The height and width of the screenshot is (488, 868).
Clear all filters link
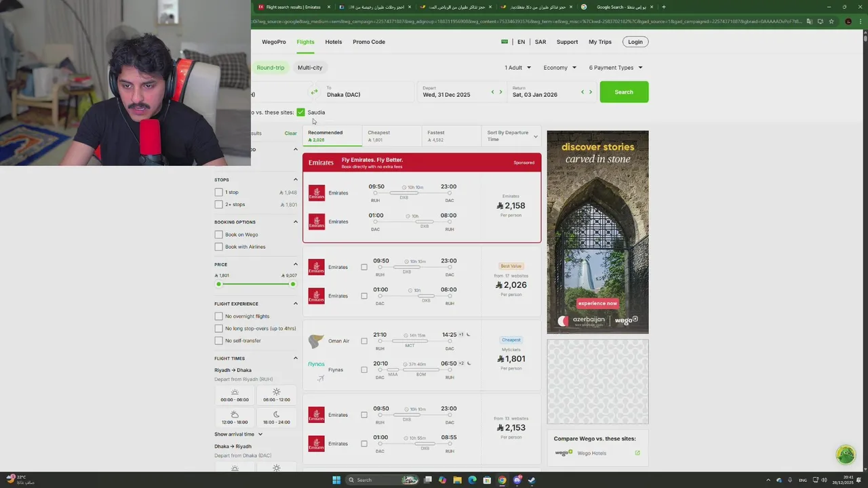pos(290,133)
